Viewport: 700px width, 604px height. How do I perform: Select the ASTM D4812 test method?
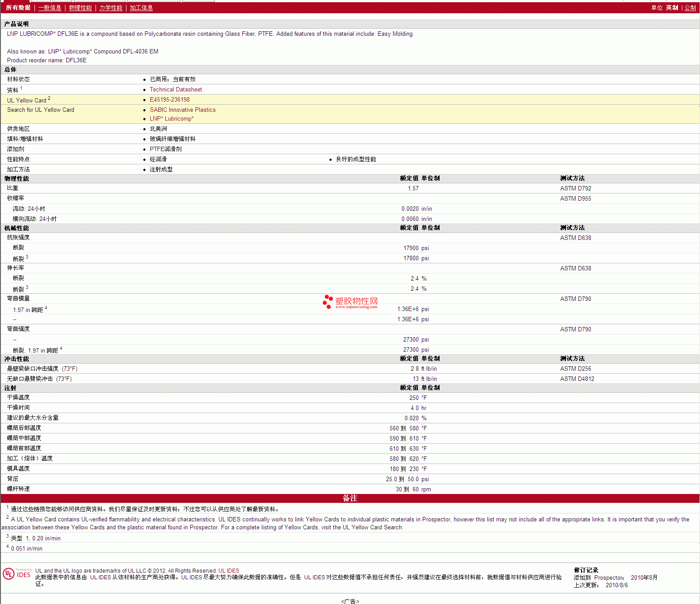577,379
